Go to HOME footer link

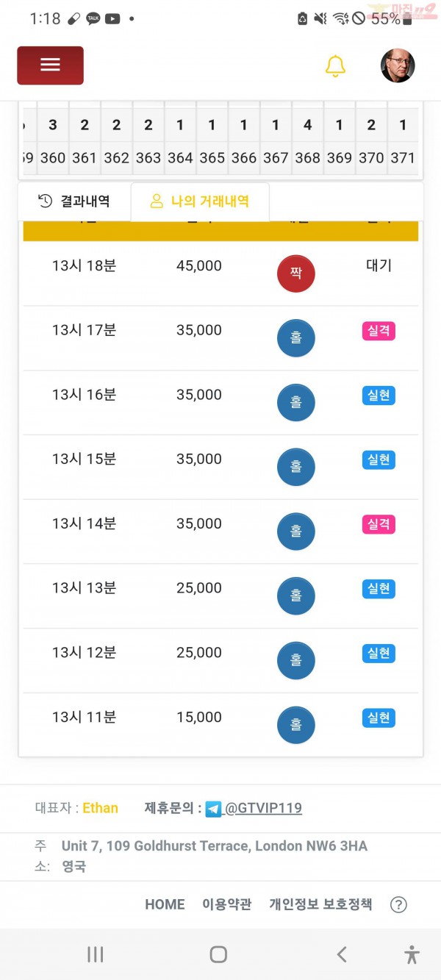(165, 904)
